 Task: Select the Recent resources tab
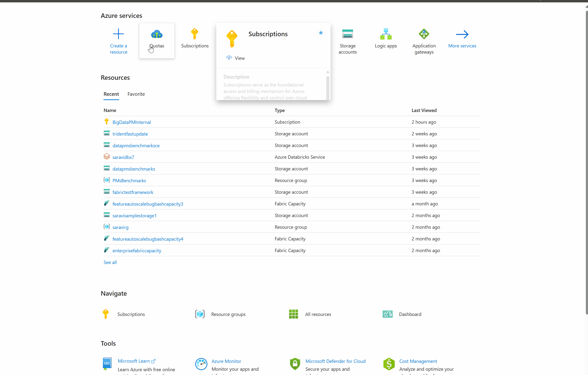coord(111,94)
